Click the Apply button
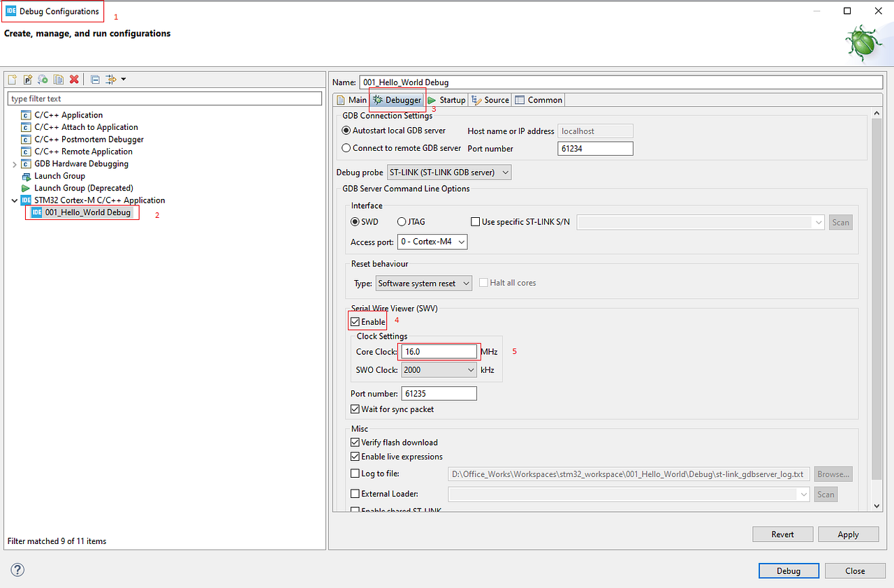The width and height of the screenshot is (894, 588). (848, 534)
